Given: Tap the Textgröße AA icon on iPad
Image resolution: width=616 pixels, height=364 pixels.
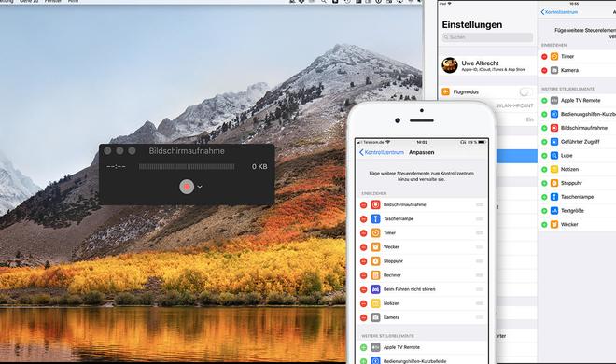Looking at the screenshot, I should [553, 210].
